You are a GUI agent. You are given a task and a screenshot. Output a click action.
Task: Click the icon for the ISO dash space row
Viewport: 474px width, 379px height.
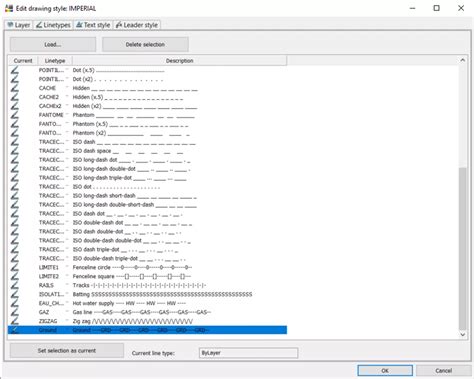pyautogui.click(x=14, y=151)
